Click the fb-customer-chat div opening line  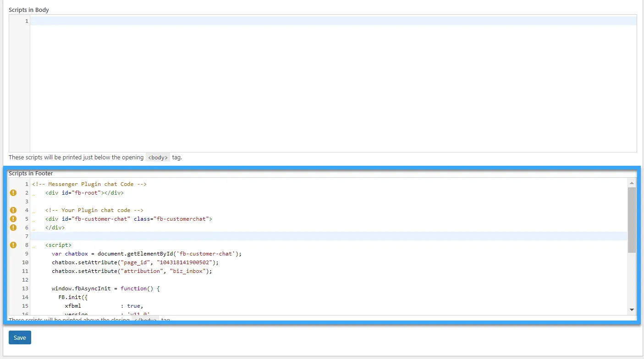click(x=129, y=219)
